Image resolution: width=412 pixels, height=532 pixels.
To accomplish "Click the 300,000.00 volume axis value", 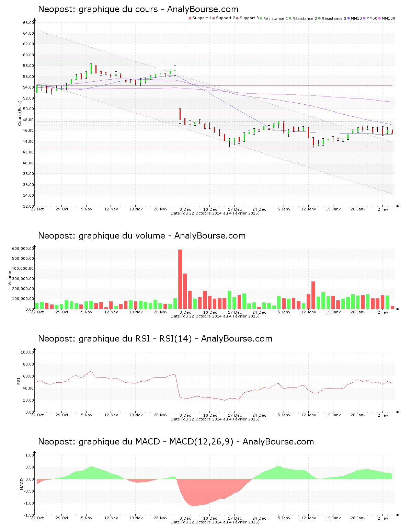I will pyautogui.click(x=23, y=279).
